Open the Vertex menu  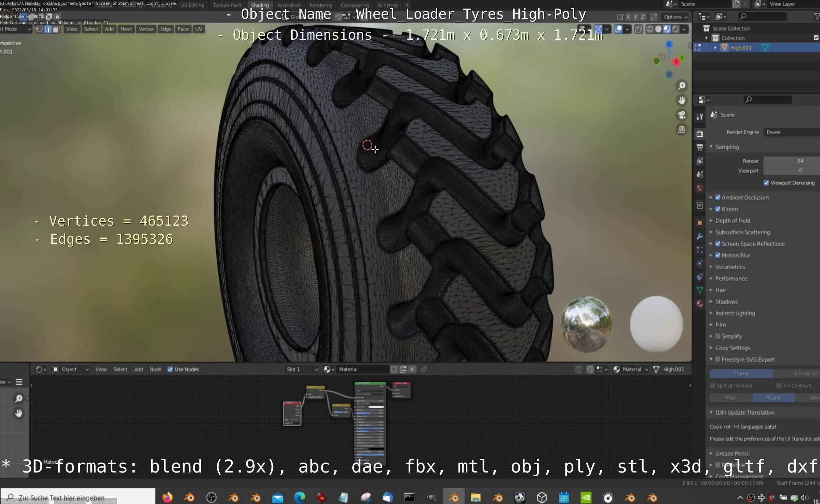146,29
